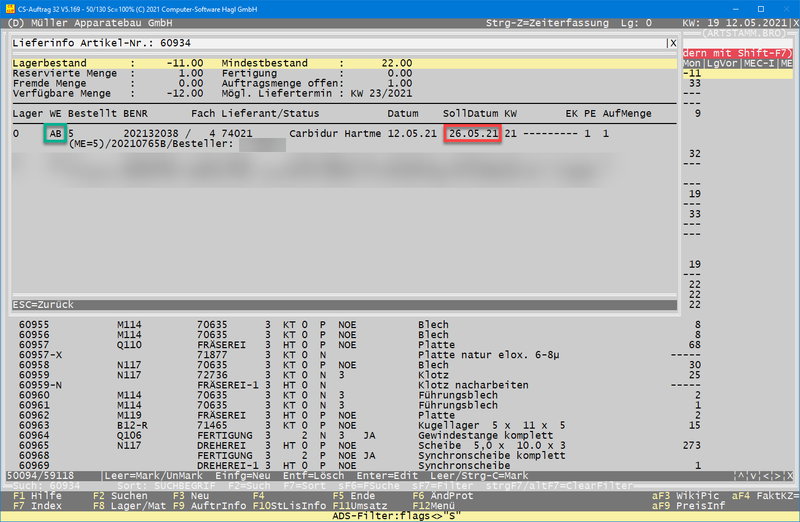Click F11 Umsatz in function bar
The height and width of the screenshot is (522, 800).
(360, 506)
